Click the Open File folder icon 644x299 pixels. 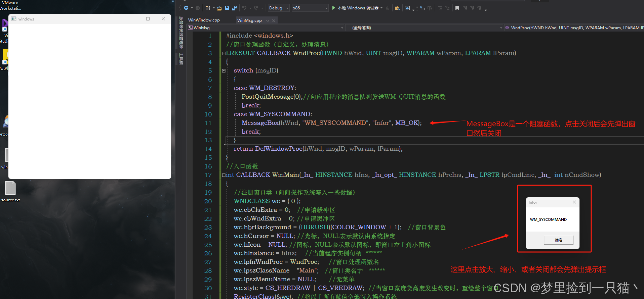click(x=219, y=8)
